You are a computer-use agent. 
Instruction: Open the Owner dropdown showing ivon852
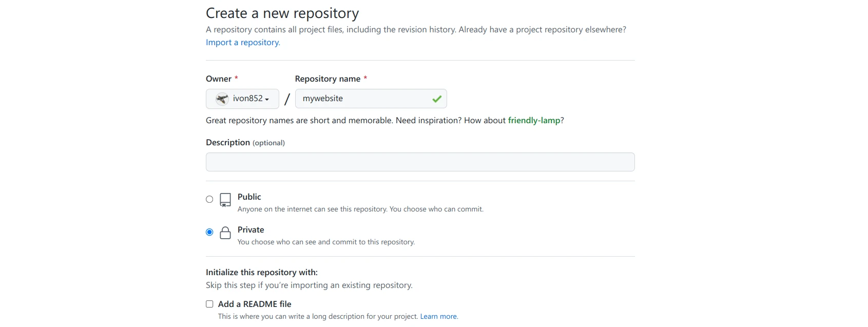pos(242,99)
